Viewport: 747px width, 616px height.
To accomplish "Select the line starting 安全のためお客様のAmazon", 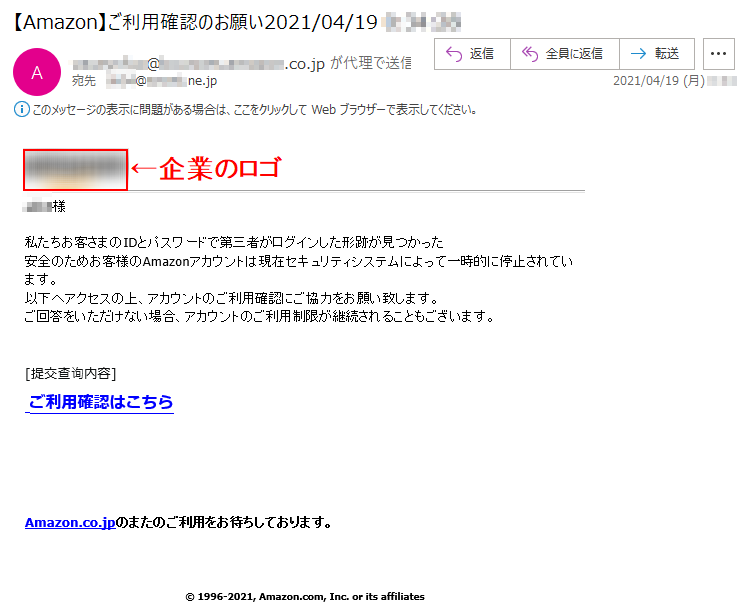I will pos(298,270).
